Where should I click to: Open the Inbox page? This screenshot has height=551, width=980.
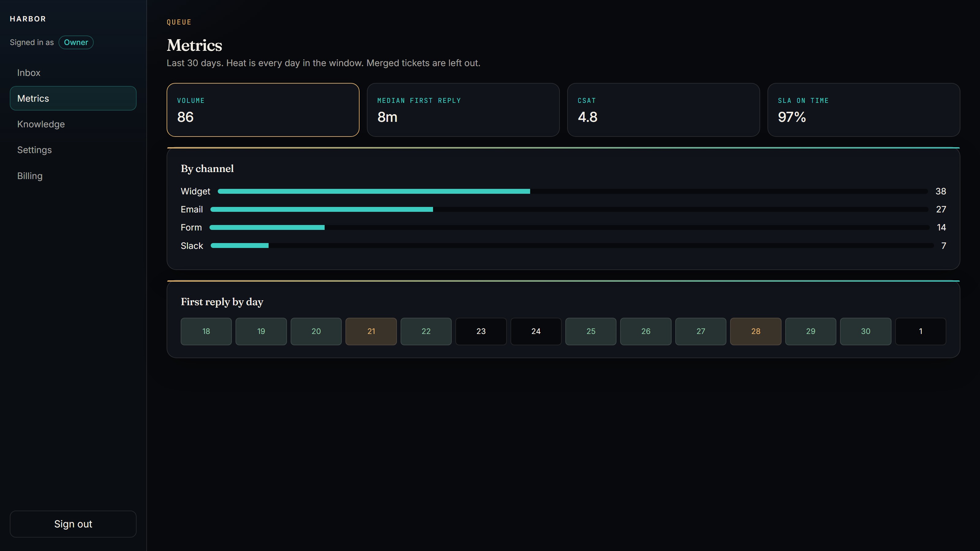coord(73,73)
